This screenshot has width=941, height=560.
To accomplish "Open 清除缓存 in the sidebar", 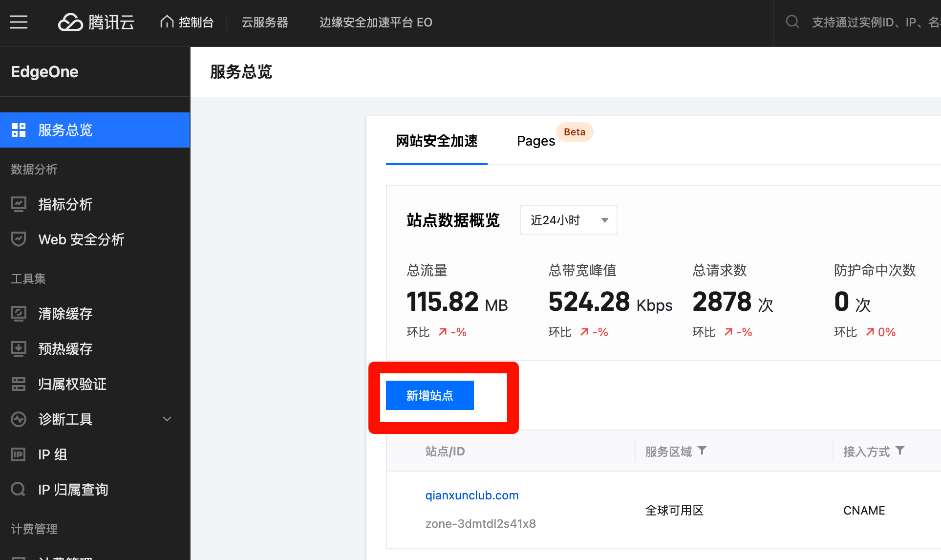I will 95,314.
